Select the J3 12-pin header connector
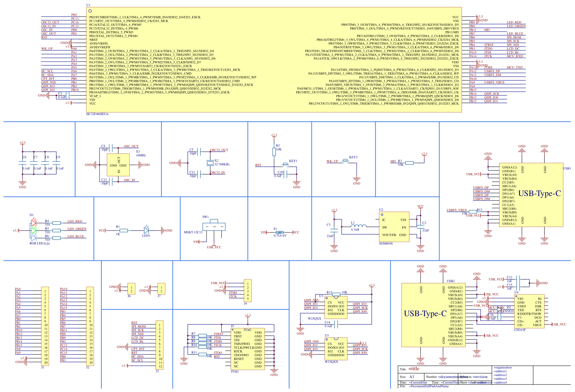Screen dimensions: 575x392 (160, 345)
